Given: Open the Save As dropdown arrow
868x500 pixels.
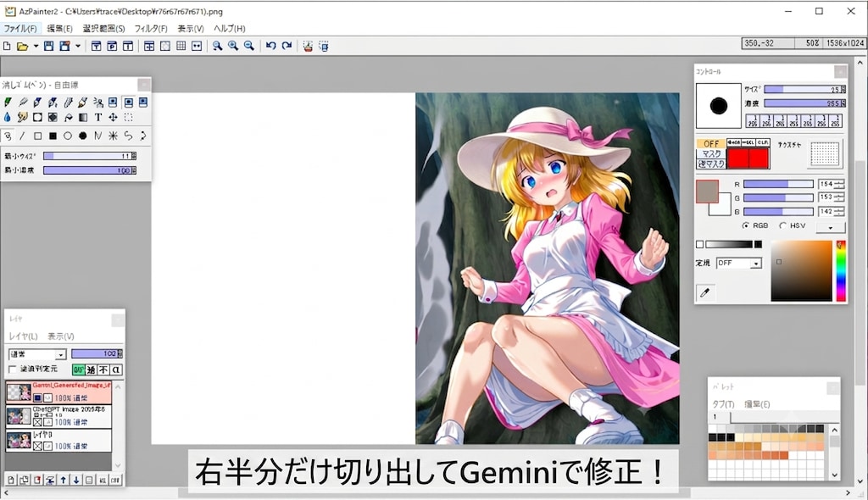Looking at the screenshot, I should click(78, 47).
